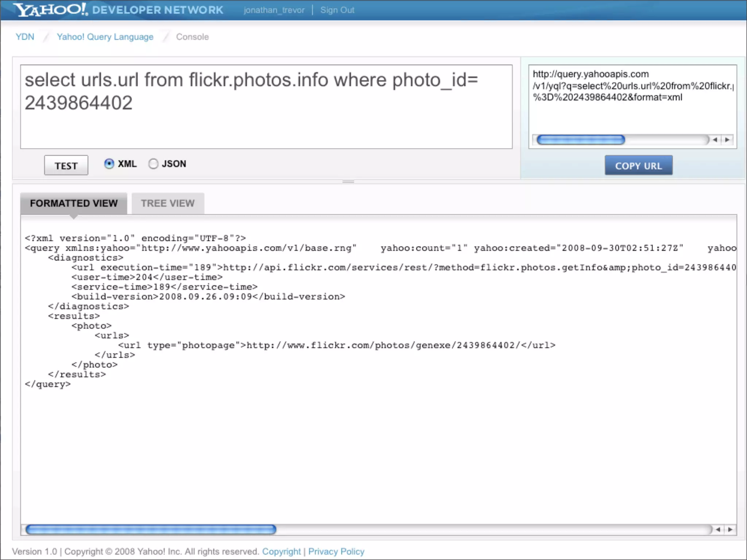Click the opening <urls> tag

(112, 335)
